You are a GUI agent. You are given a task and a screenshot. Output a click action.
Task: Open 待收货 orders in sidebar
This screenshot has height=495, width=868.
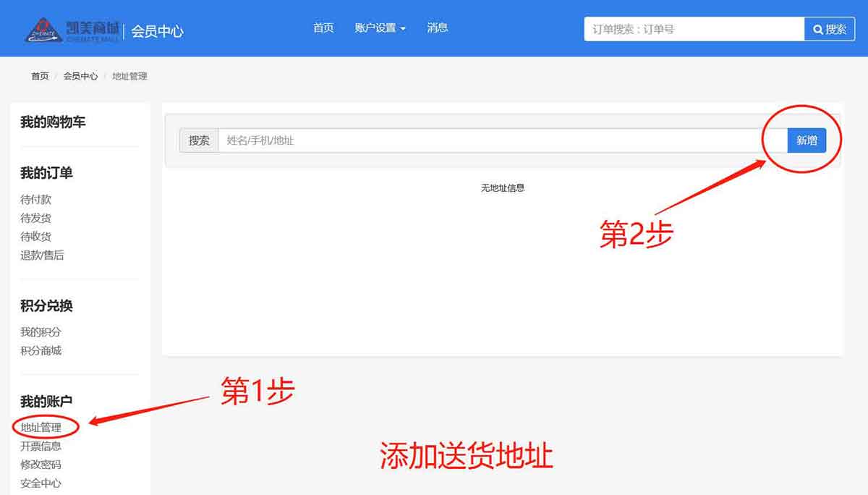click(36, 237)
